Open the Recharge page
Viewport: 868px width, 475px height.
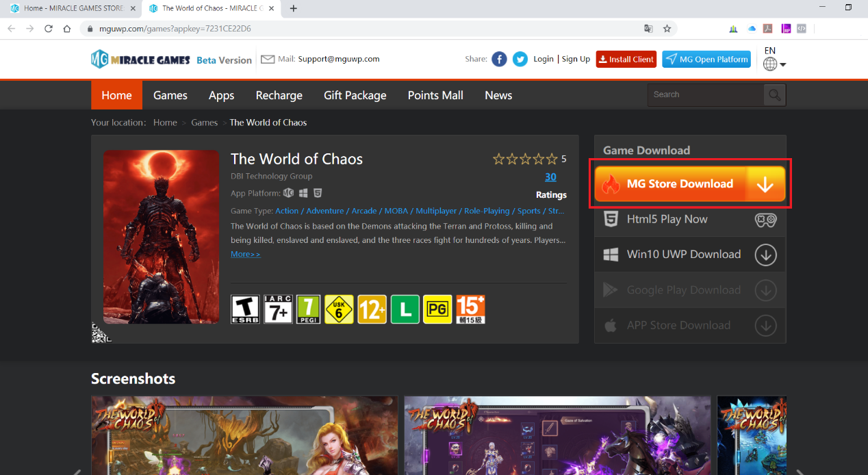click(279, 95)
